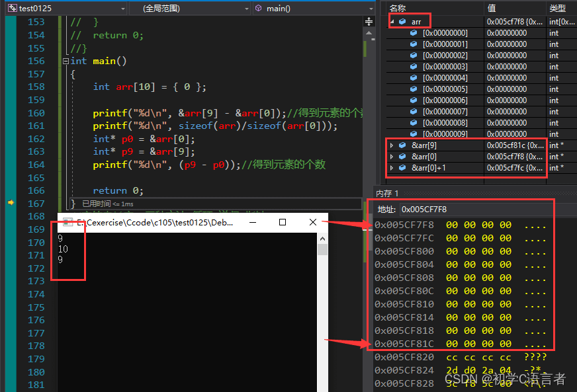Screen dimensions: 577x392
Task: Click the console window scroll up arrow
Action: (x=323, y=239)
